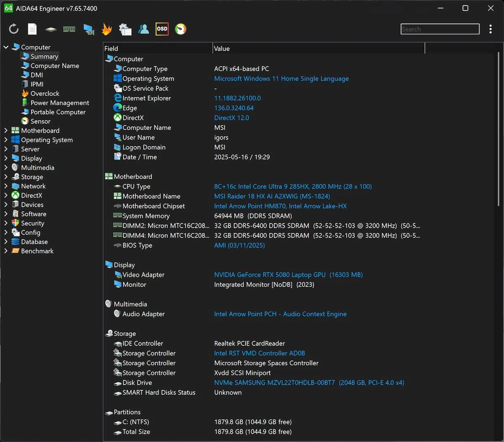This screenshot has width=504, height=442.
Task: Click the user account toolbar icon
Action: point(144,29)
